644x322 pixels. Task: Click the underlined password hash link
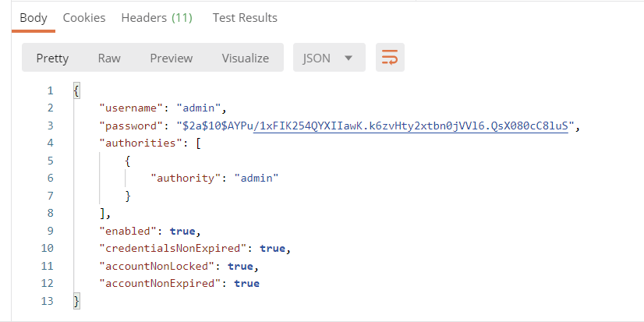(x=413, y=126)
